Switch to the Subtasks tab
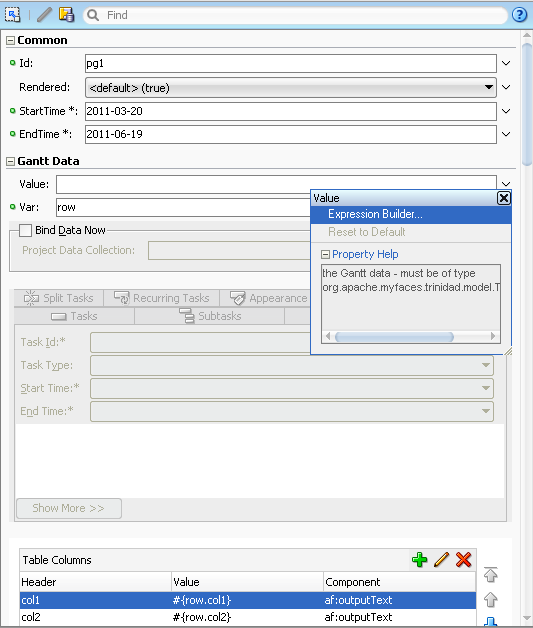This screenshot has height=628, width=533. pyautogui.click(x=210, y=316)
